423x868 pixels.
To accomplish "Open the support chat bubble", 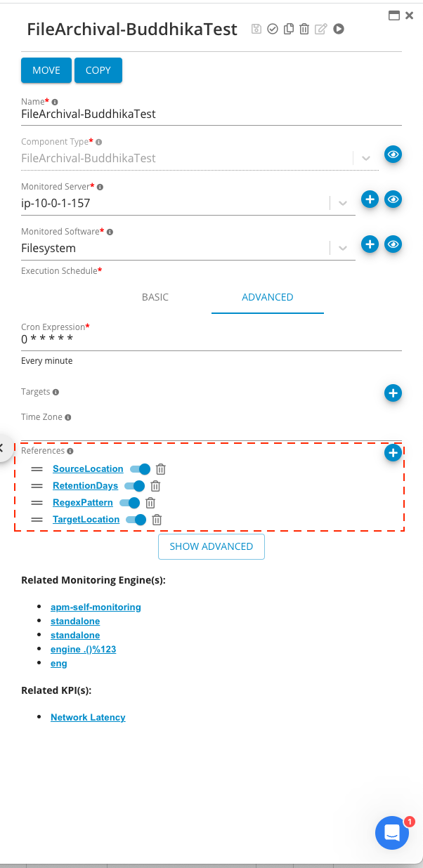I will coord(392,833).
